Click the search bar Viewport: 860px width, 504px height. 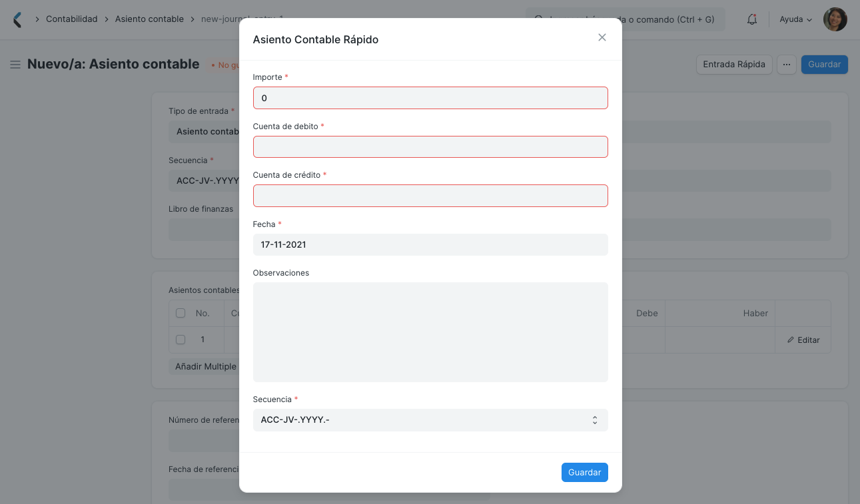point(626,19)
